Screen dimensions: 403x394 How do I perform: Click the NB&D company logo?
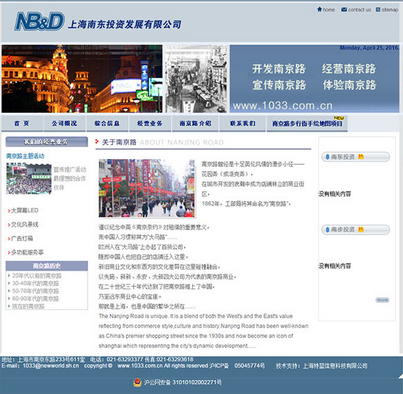pos(39,22)
